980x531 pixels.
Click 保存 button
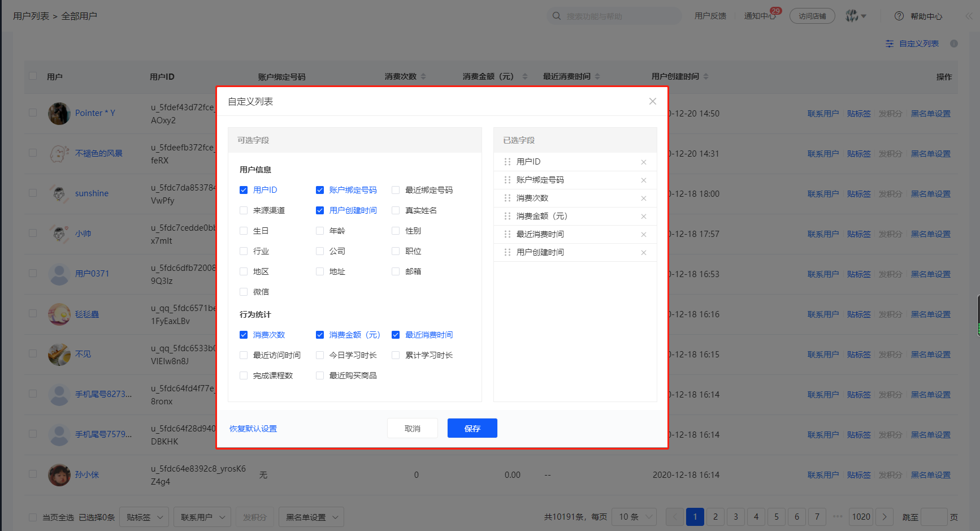click(472, 428)
